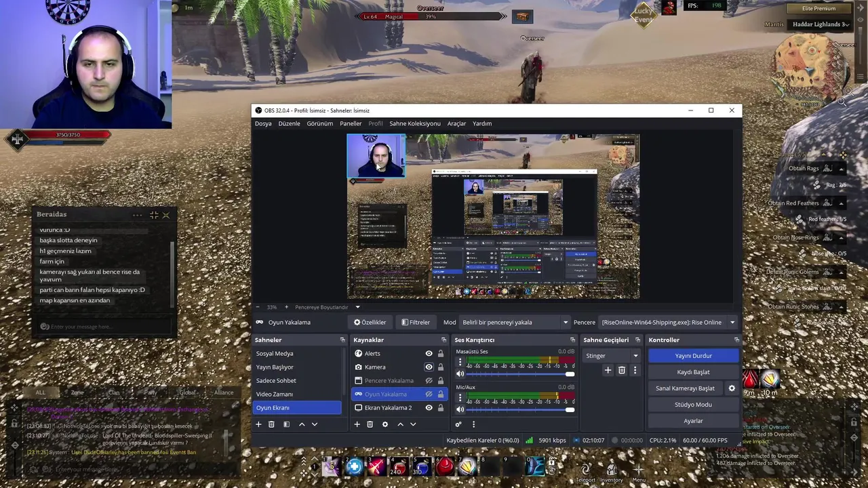Open preview scaling Pencereye Boyutlandır dropdown
Screen dimensions: 868x488
tap(327, 307)
